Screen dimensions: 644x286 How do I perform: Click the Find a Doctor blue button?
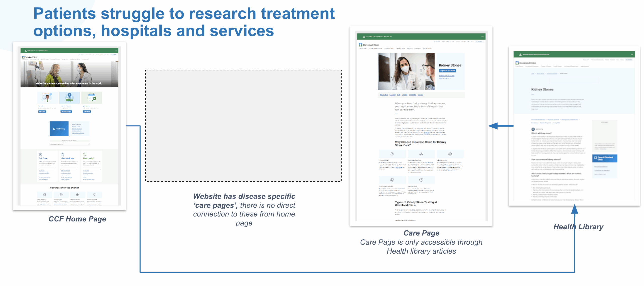(x=42, y=111)
